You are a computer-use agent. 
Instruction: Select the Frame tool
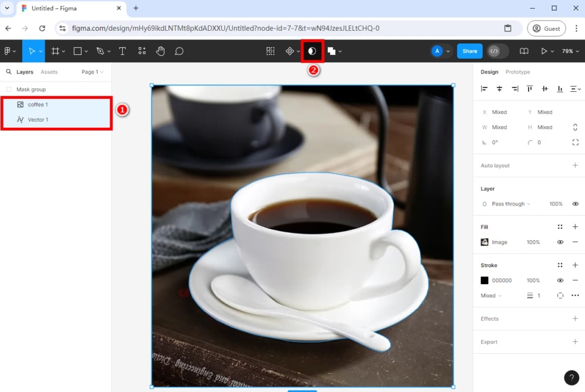[x=55, y=51]
